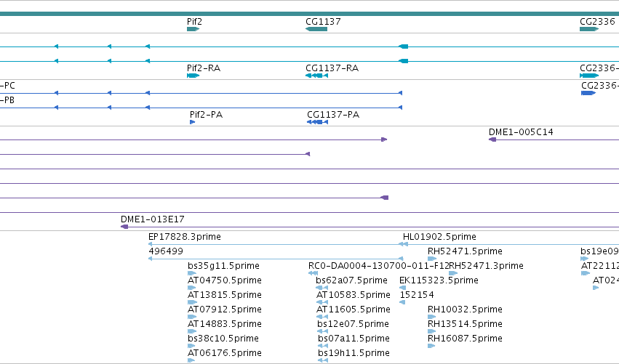619x364 pixels.
Task: Open the AT13815.5prime EST label
Action: pyautogui.click(x=225, y=295)
